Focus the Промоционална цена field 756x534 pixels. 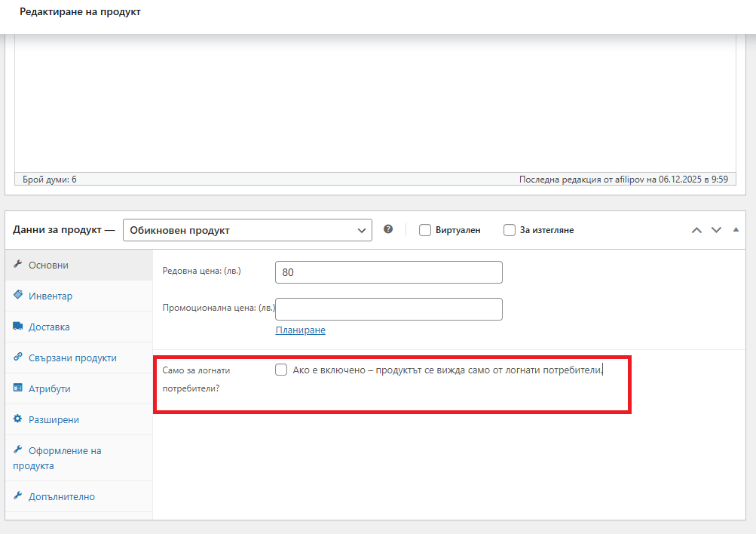(389, 309)
